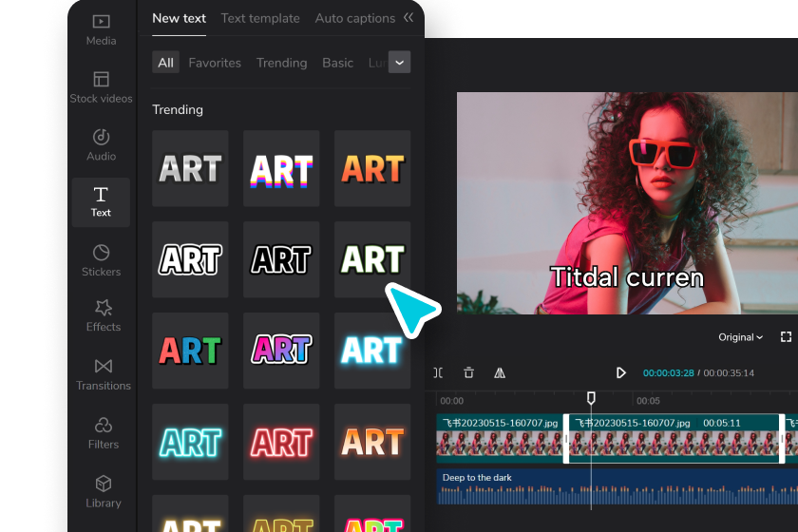Click the mirror flip icon
This screenshot has width=798, height=532.
pos(500,372)
